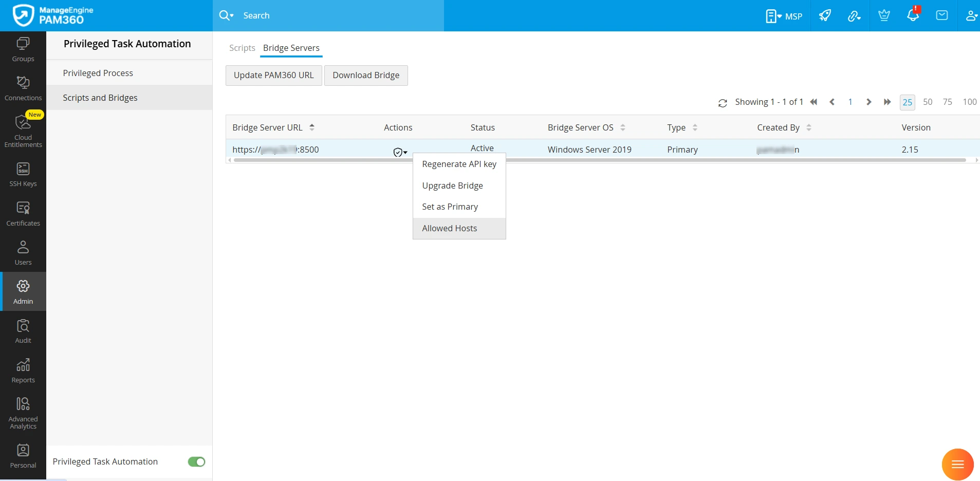Refresh the bridge server list

(x=723, y=102)
